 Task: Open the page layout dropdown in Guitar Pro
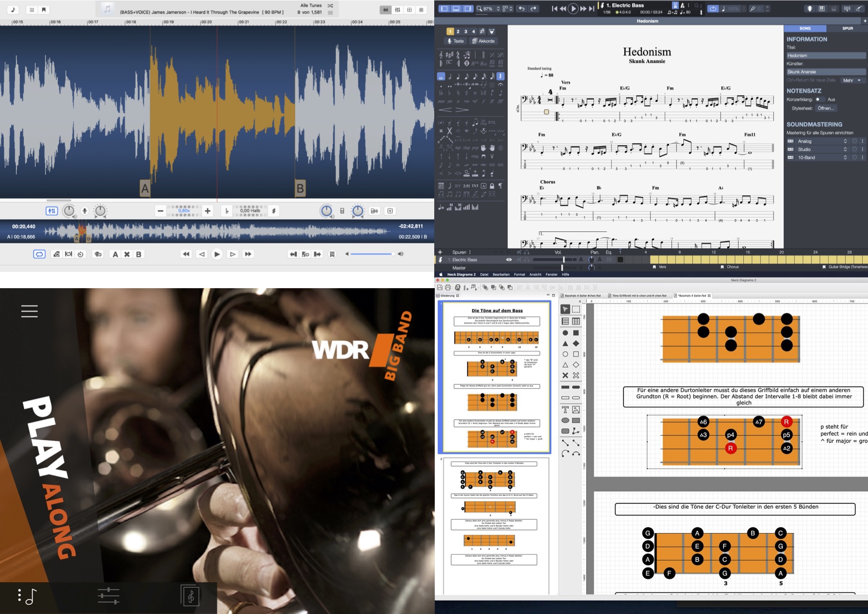pos(508,8)
